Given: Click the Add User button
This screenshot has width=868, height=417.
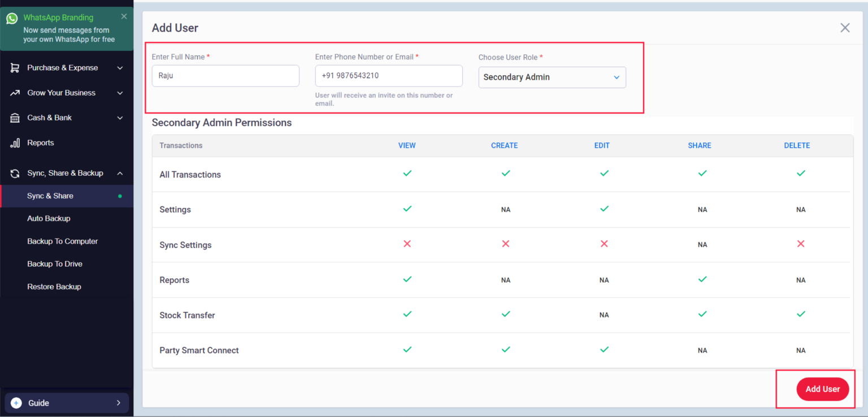Looking at the screenshot, I should coord(822,389).
